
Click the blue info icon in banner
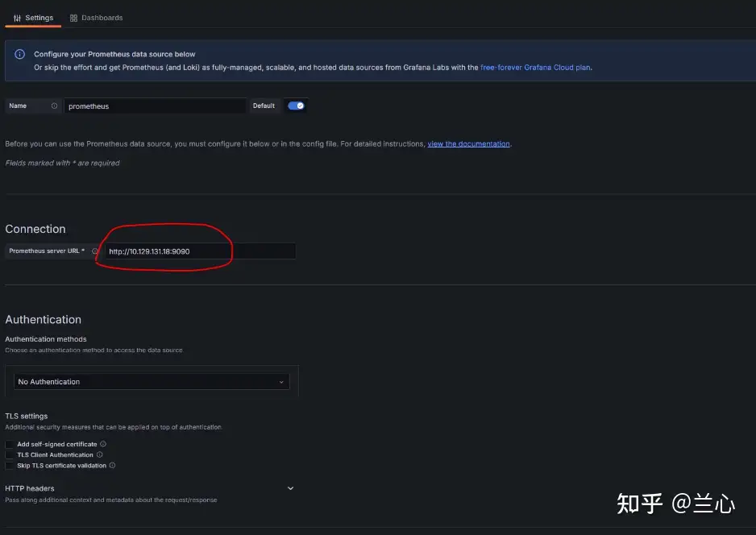(20, 54)
